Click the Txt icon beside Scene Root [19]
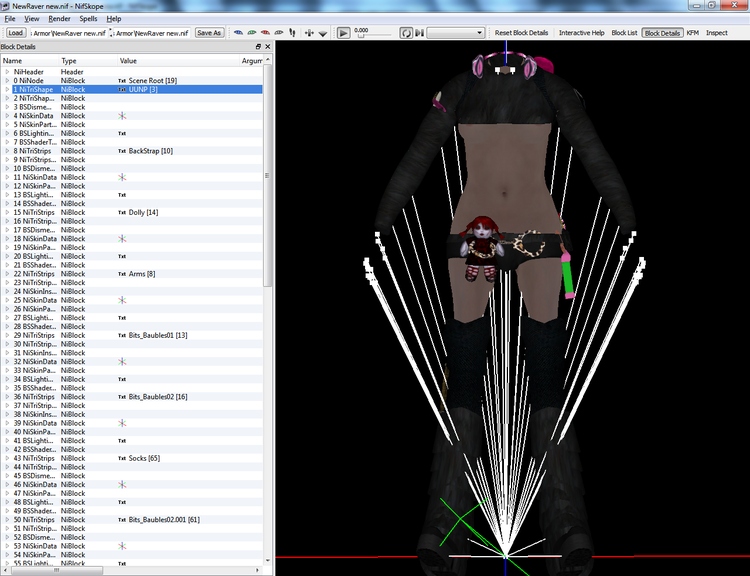Viewport: 750px width, 576px height. pos(122,81)
